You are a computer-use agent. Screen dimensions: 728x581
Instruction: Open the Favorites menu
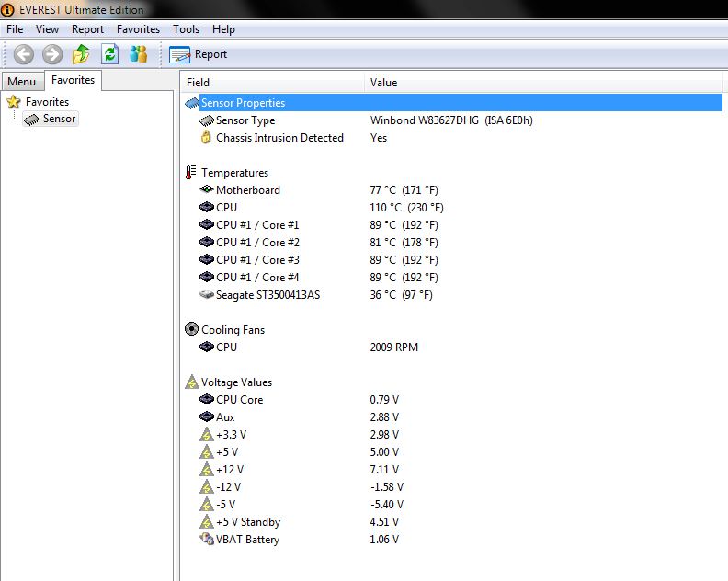tap(138, 29)
